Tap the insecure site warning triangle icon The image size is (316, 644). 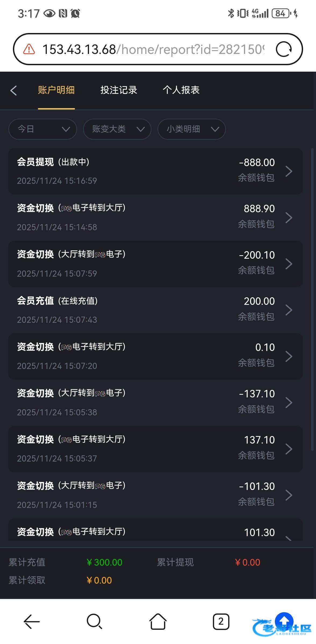(x=29, y=49)
